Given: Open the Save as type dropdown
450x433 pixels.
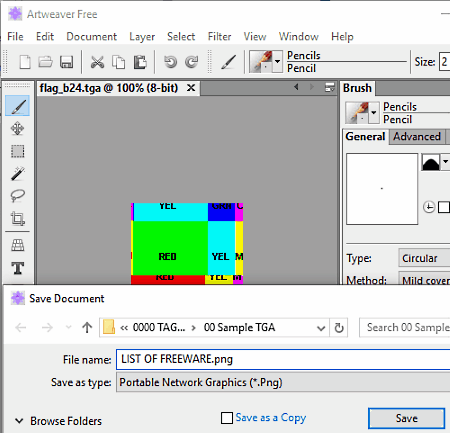Looking at the screenshot, I should click(x=283, y=382).
